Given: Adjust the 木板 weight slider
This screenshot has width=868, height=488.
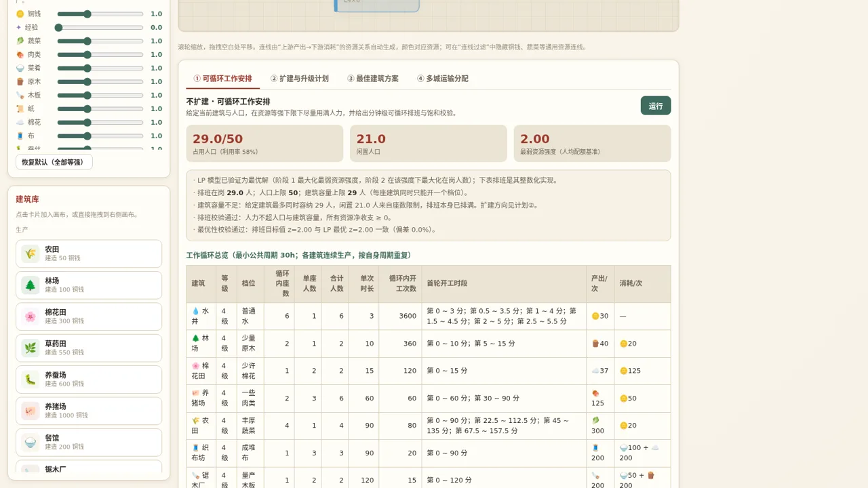Looking at the screenshot, I should (100, 95).
